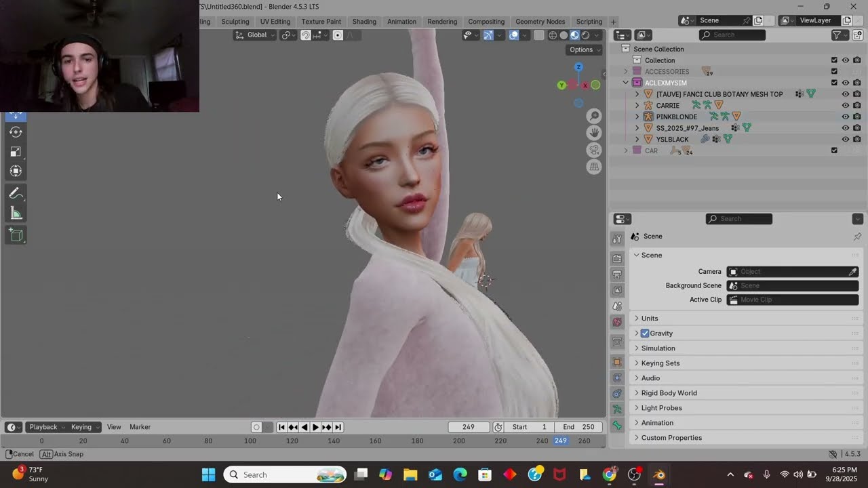Hide PINKBLONDE in viewport via eye icon
The height and width of the screenshot is (488, 868).
[846, 117]
